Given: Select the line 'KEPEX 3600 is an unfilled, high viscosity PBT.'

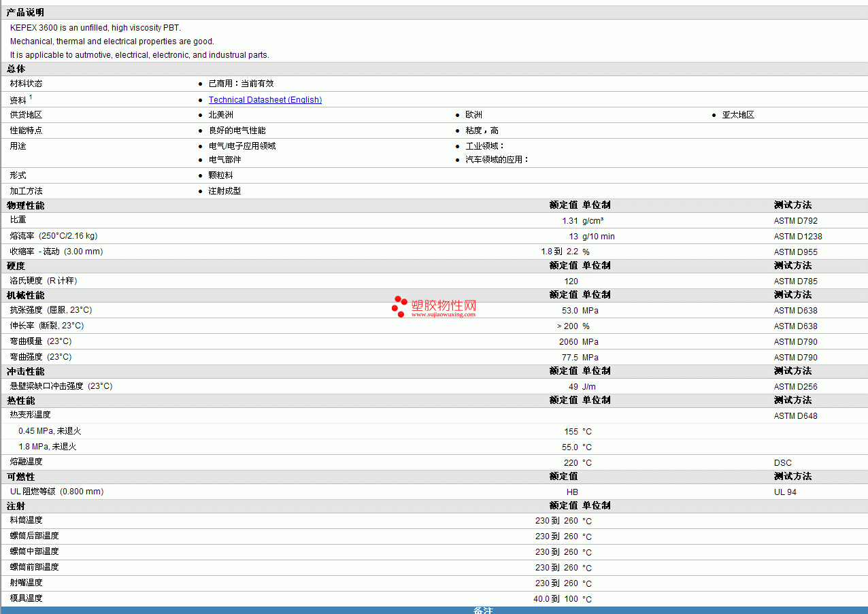Looking at the screenshot, I should click(x=95, y=28).
